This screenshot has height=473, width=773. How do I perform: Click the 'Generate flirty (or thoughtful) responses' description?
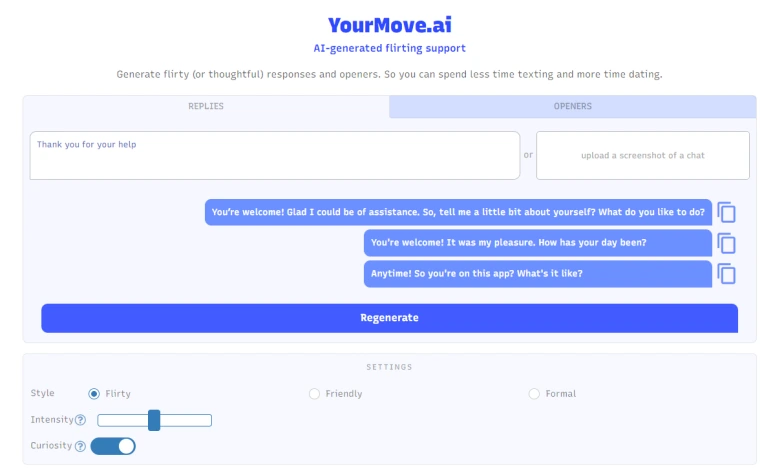pyautogui.click(x=389, y=74)
